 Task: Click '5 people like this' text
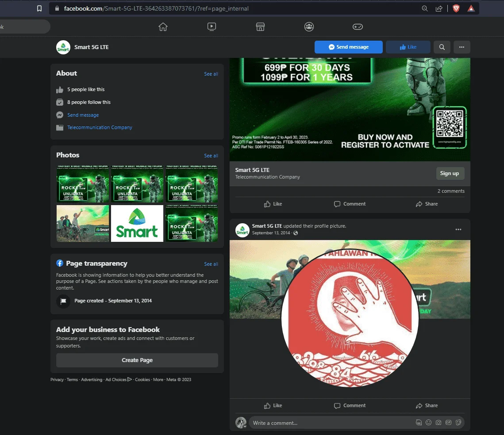[86, 89]
